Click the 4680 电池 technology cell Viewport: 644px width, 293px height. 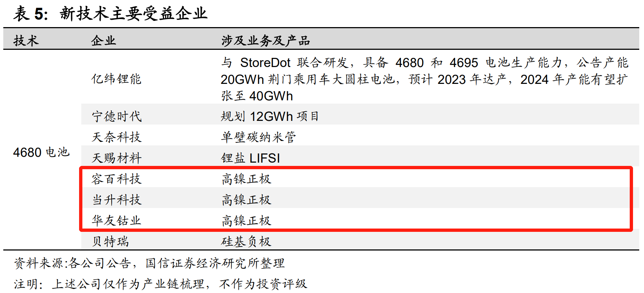(41, 152)
